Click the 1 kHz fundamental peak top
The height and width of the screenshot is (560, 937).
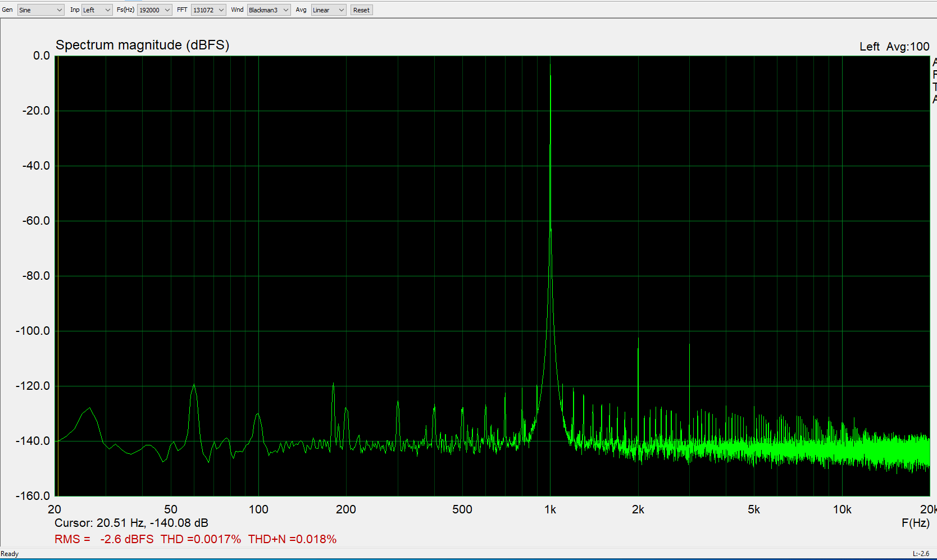tap(550, 64)
